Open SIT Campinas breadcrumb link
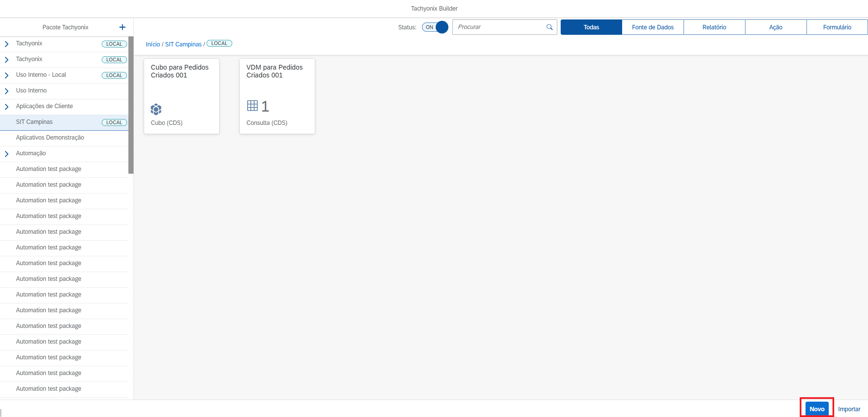 click(183, 44)
